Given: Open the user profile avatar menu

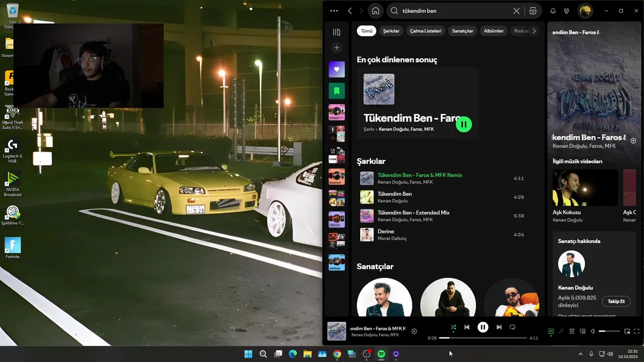Looking at the screenshot, I should [x=585, y=11].
